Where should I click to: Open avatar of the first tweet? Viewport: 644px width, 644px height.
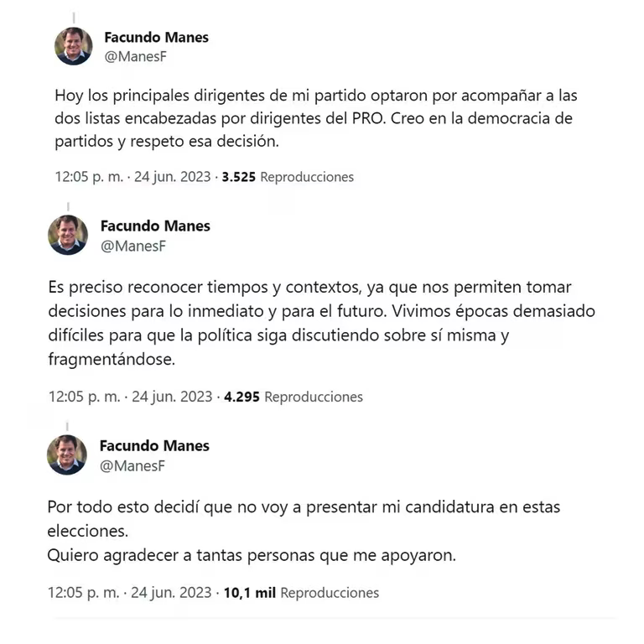[x=74, y=46]
